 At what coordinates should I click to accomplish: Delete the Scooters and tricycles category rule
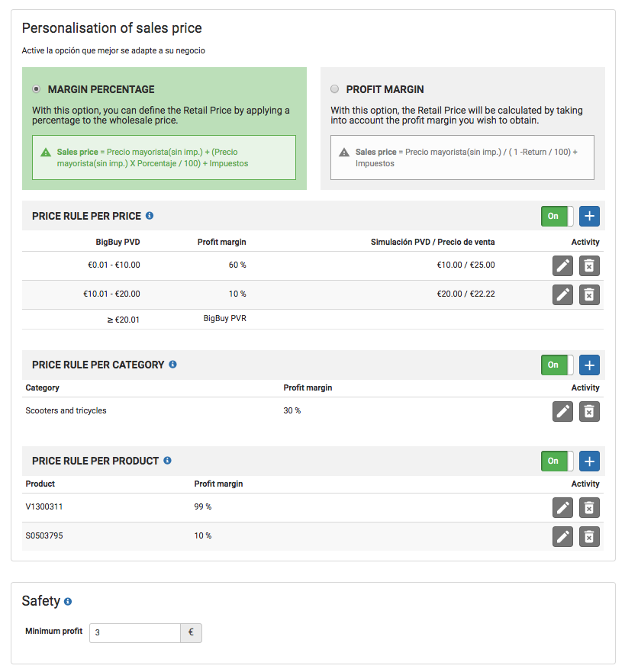[x=589, y=412]
